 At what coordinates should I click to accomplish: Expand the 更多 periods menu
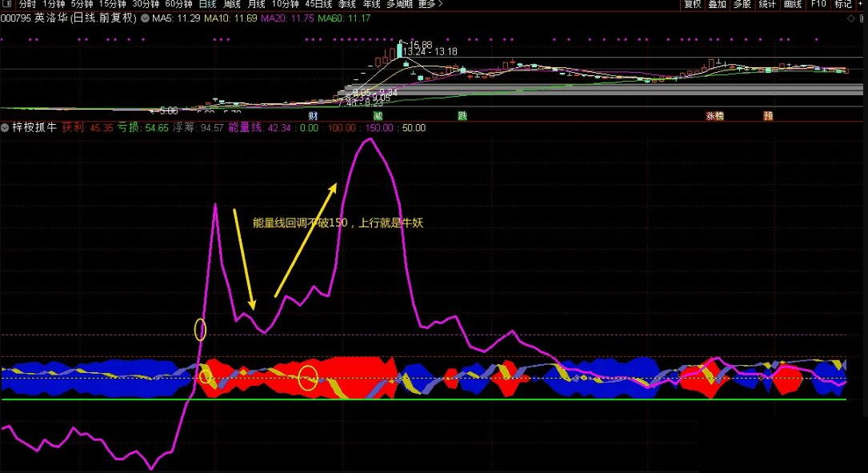430,4
